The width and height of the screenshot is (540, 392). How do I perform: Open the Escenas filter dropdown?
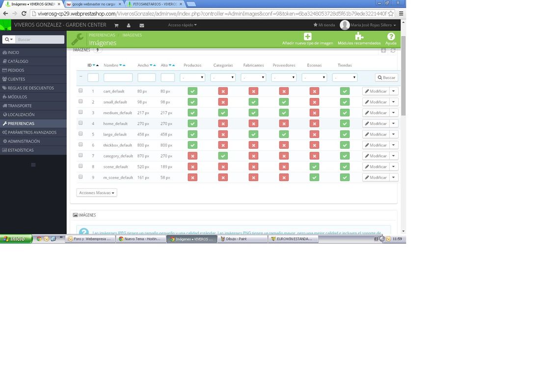(x=314, y=78)
